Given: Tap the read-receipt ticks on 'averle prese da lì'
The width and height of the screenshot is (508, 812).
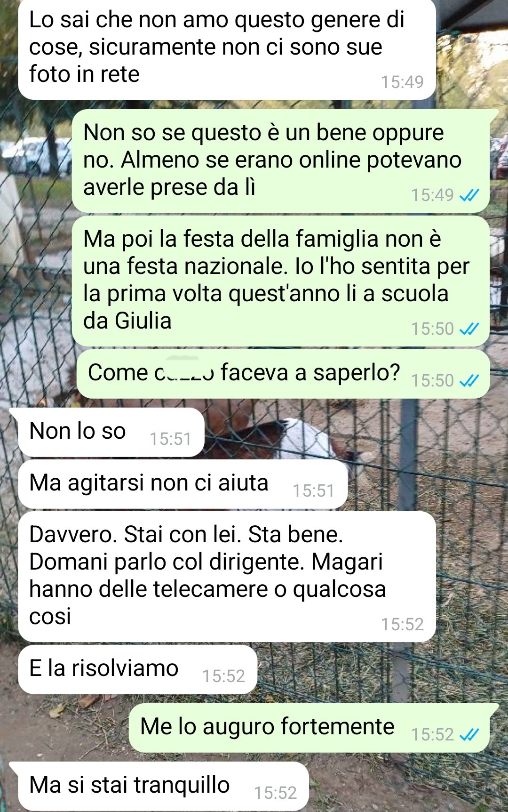Looking at the screenshot, I should tap(469, 195).
